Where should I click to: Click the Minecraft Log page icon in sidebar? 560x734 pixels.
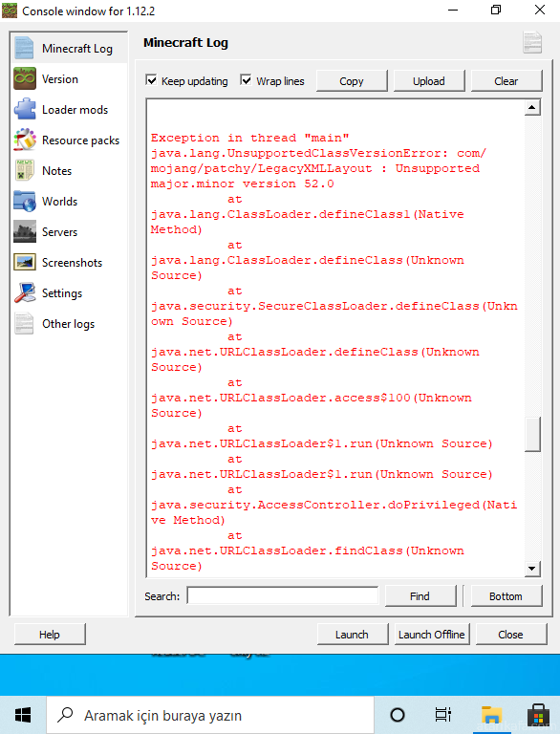24,48
